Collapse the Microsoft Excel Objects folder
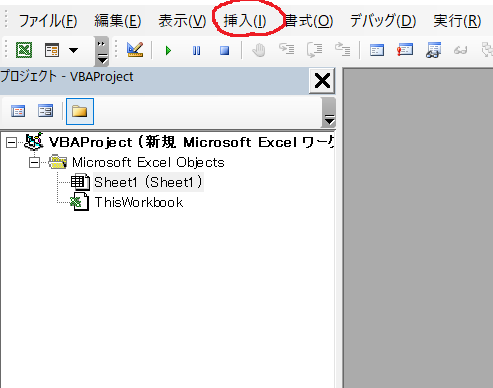 coord(34,163)
